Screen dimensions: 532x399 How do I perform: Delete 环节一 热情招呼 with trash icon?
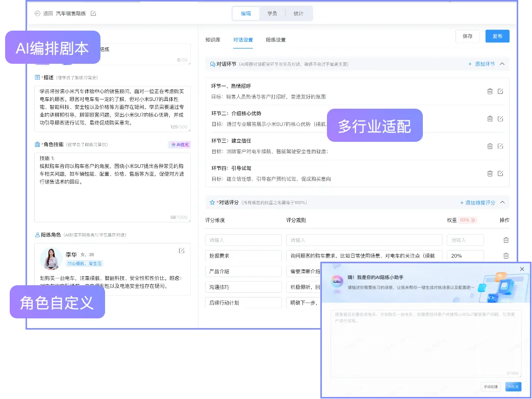pos(490,91)
